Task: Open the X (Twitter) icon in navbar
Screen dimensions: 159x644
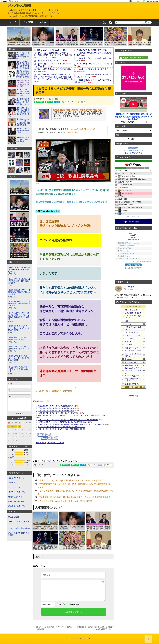Action: (104, 22)
